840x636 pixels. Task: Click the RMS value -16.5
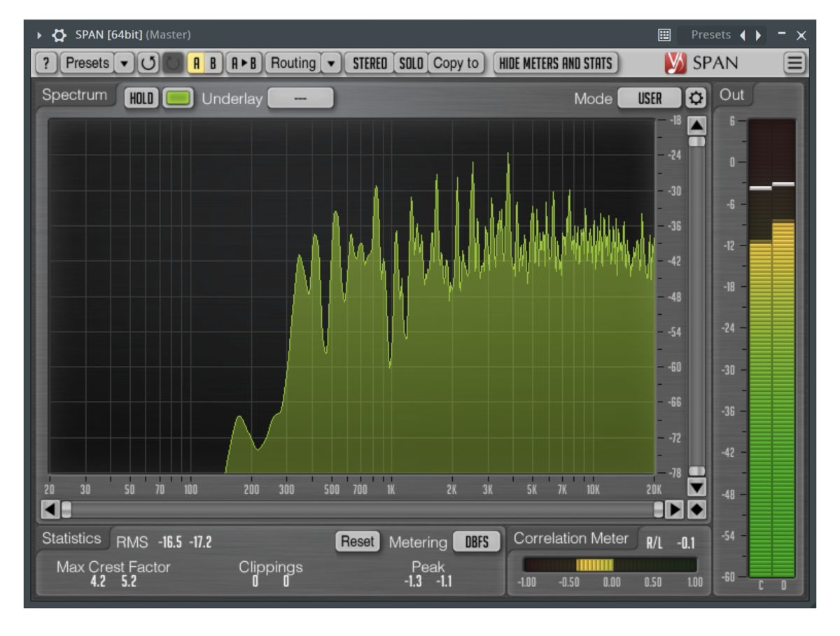170,542
